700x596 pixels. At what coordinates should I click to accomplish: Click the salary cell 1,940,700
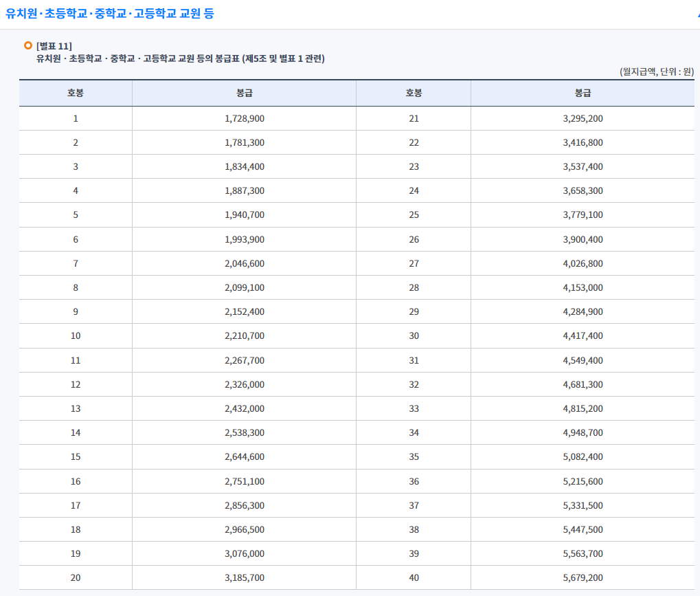tap(244, 215)
